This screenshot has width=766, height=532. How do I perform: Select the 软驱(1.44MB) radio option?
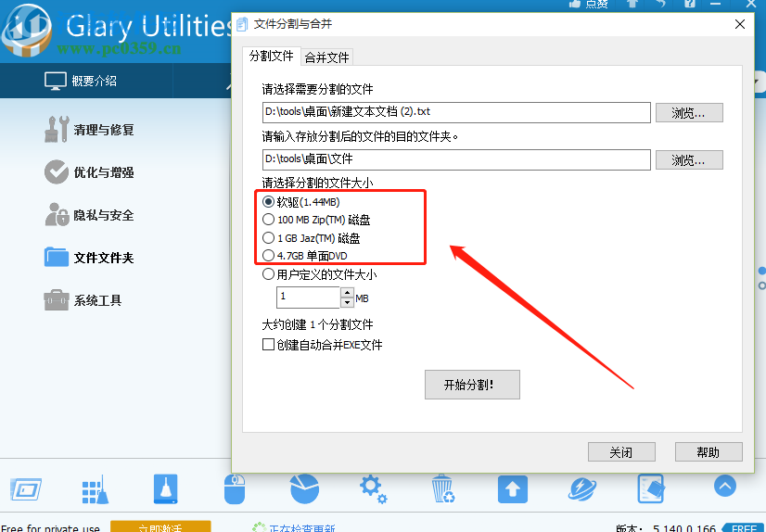268,201
